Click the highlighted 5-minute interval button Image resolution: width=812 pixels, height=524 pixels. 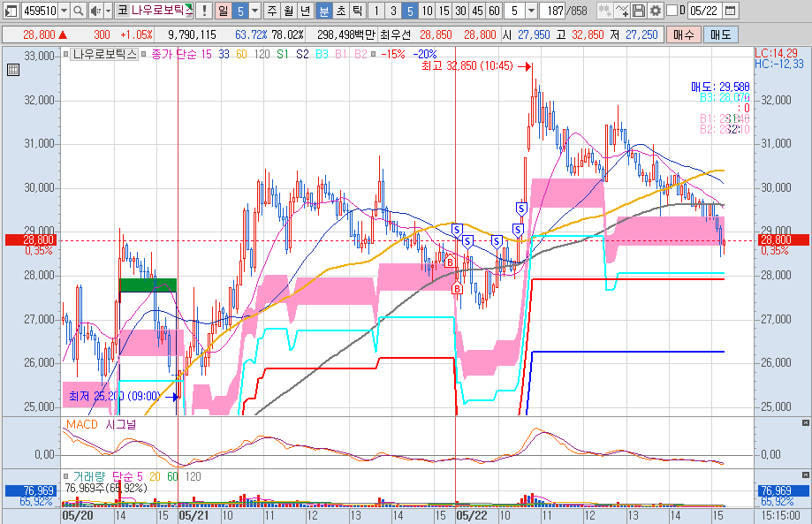(410, 11)
